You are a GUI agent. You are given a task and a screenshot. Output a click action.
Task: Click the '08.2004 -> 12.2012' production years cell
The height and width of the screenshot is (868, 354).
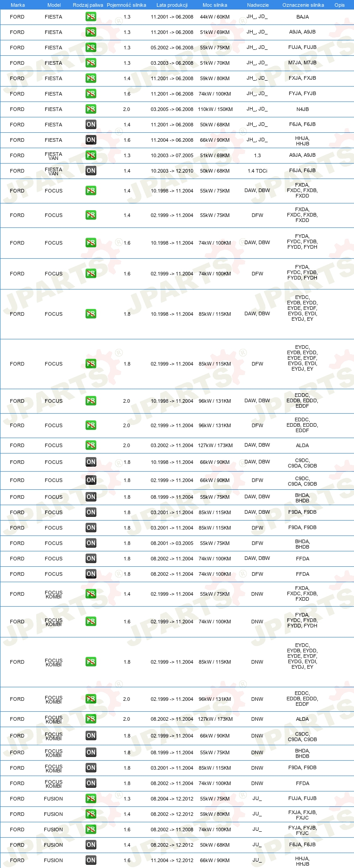pos(172,799)
